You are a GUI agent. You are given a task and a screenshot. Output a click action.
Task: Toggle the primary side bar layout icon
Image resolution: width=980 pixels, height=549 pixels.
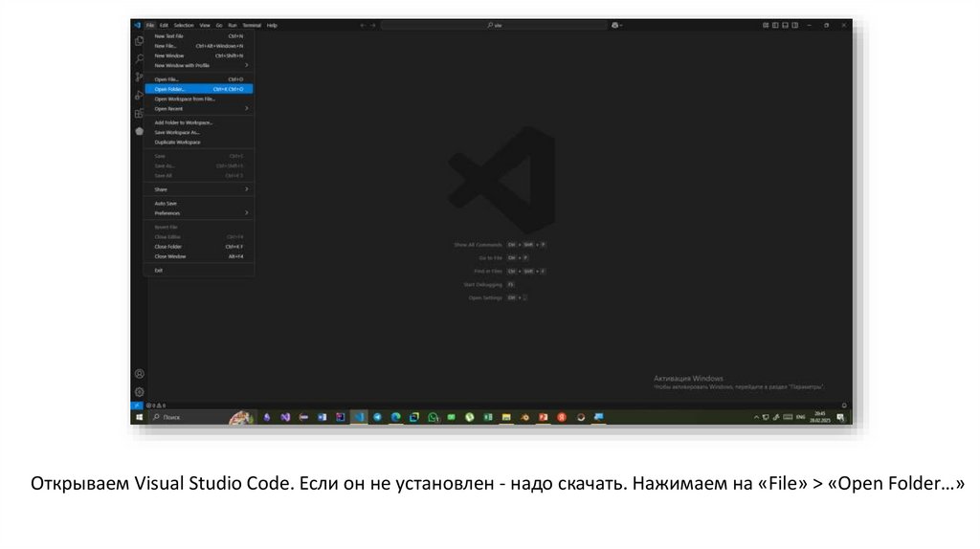coord(775,26)
